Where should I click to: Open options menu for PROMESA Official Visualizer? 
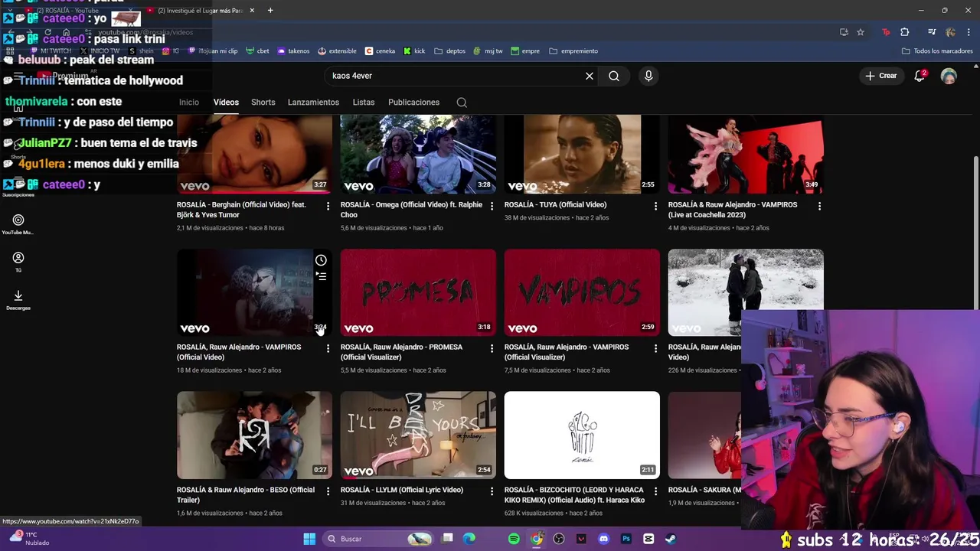click(492, 348)
